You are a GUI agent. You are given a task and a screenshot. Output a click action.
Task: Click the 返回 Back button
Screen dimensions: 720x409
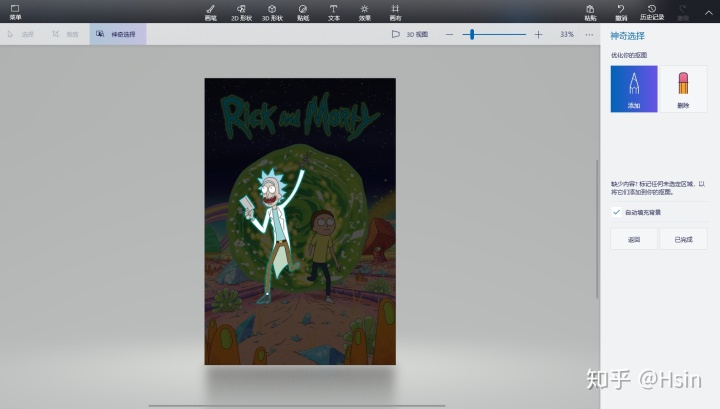634,239
